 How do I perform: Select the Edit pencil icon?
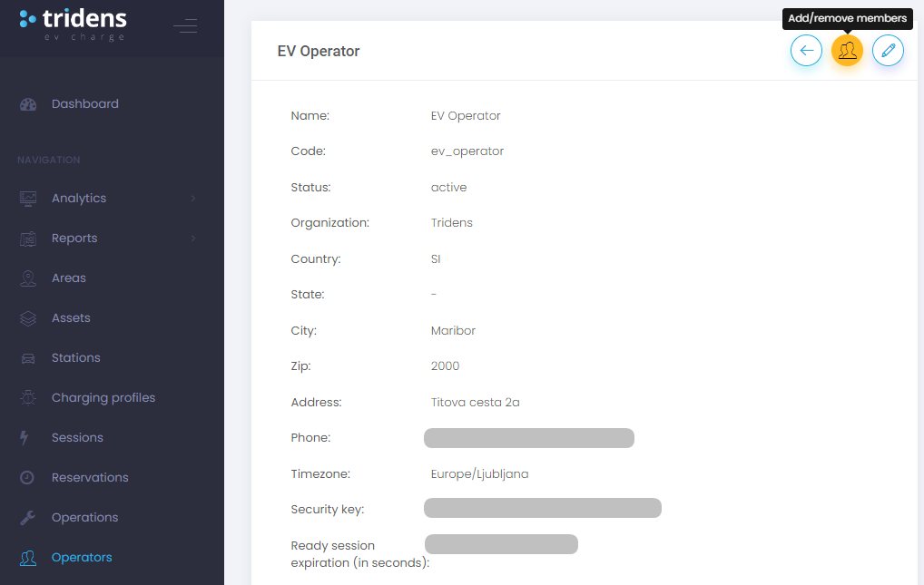click(888, 50)
